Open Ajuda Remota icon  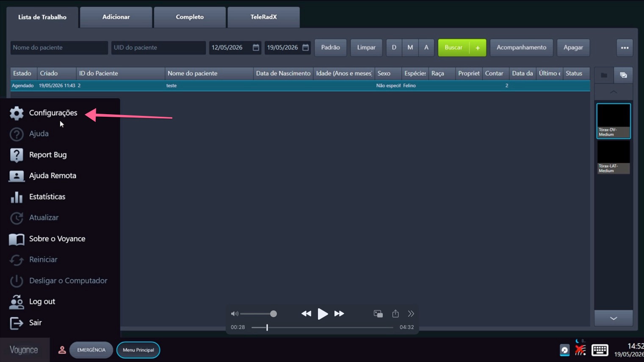[x=17, y=176]
